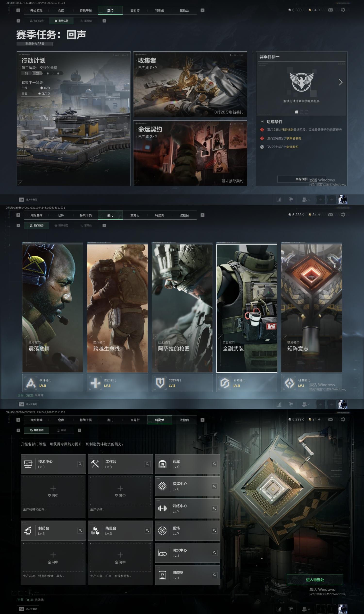364x614 pixels.
Task: Select the second page dot under the eagle emblem
Action: [302, 112]
